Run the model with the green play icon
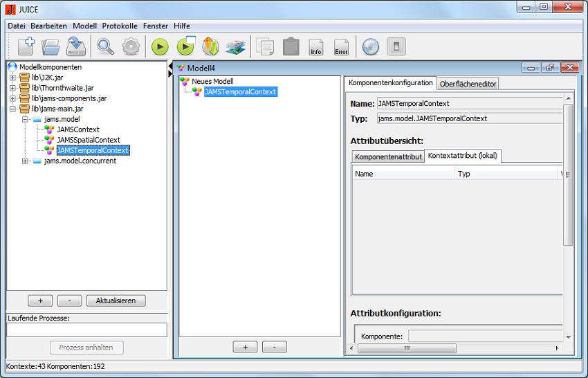The image size is (588, 378). pos(160,46)
